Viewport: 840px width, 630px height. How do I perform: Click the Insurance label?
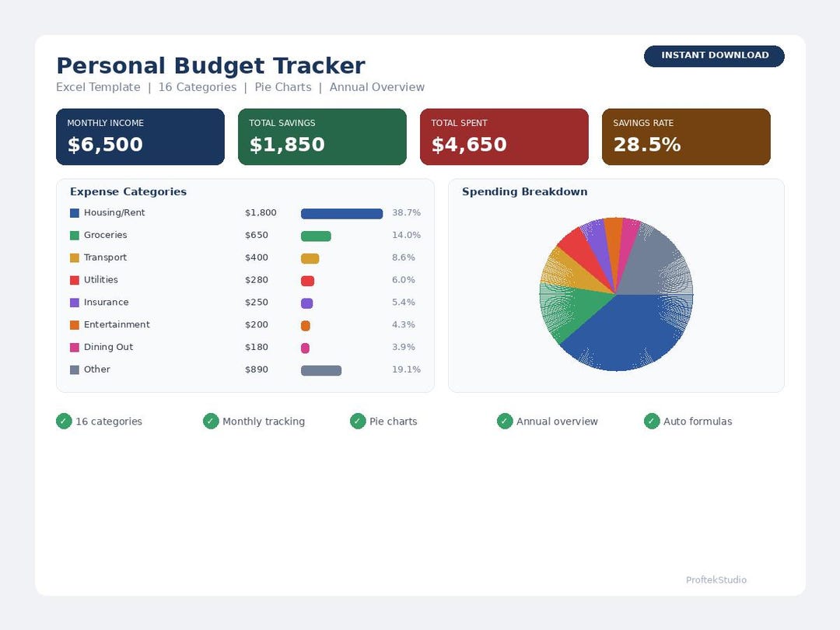tap(106, 302)
